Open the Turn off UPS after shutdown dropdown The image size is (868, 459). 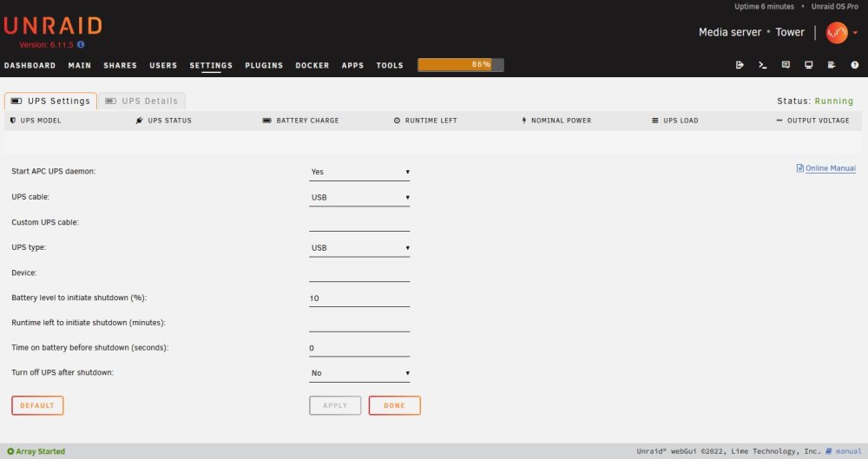359,372
